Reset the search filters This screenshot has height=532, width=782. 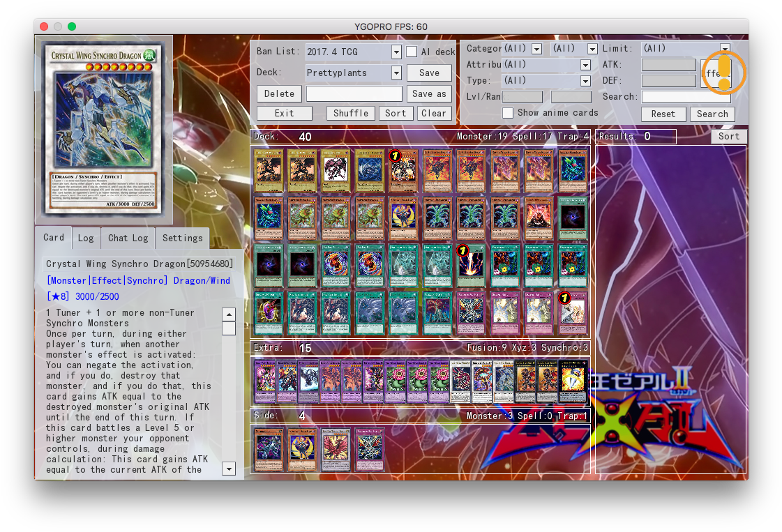point(663,114)
